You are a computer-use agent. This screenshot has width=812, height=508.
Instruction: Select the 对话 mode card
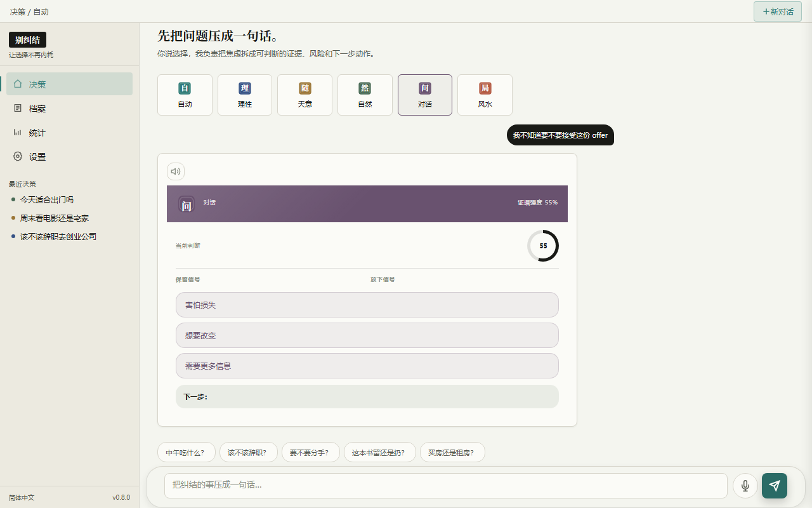click(x=425, y=95)
